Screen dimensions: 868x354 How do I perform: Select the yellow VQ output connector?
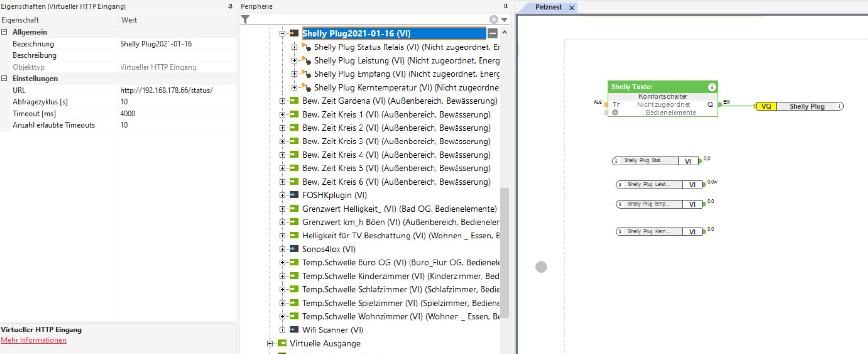point(766,106)
